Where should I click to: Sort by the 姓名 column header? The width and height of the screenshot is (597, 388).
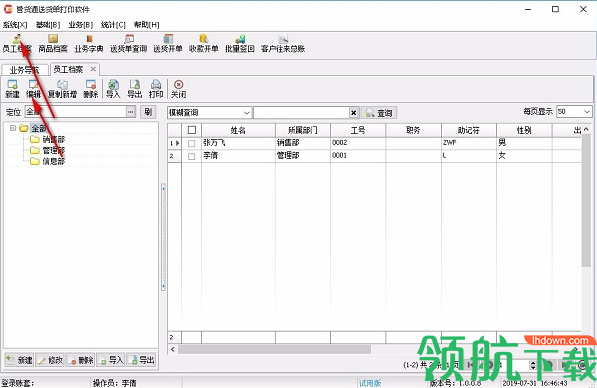[x=238, y=130]
